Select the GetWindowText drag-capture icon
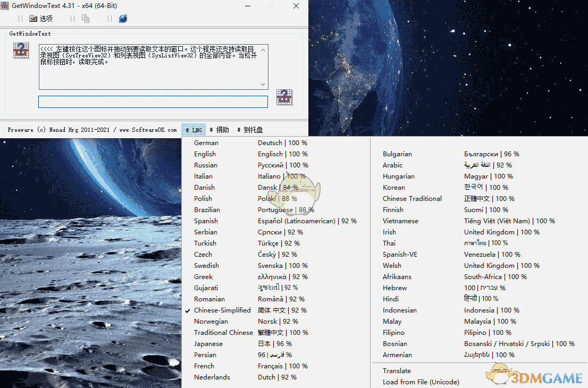The image size is (588, 388). pyautogui.click(x=21, y=49)
